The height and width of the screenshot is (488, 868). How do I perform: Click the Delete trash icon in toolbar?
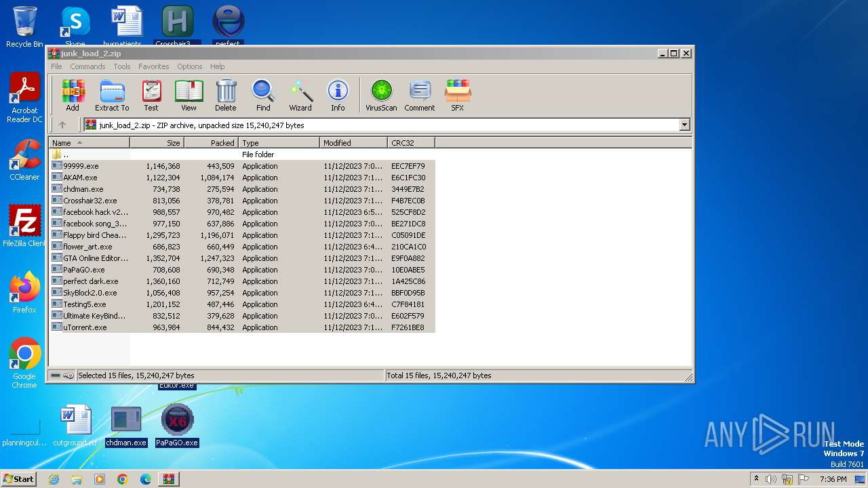coord(226,95)
